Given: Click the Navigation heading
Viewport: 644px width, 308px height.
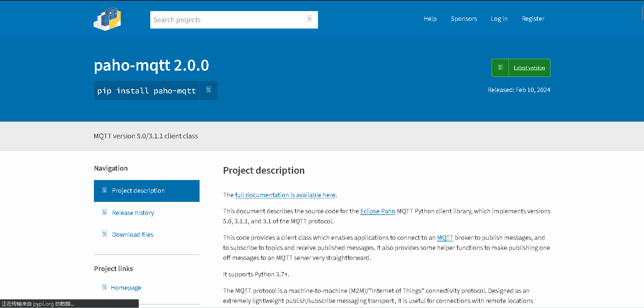Looking at the screenshot, I should pos(111,168).
